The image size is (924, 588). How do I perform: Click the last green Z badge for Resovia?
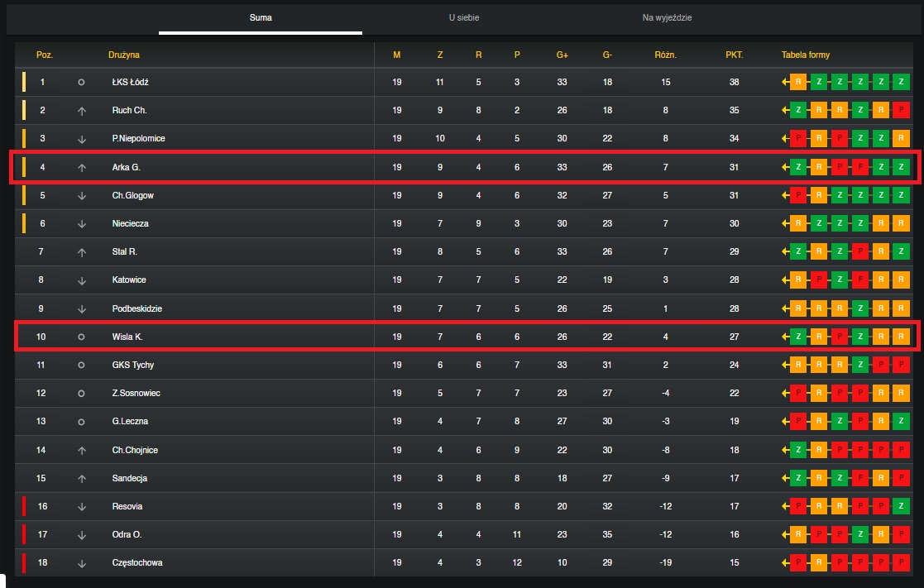click(x=901, y=506)
